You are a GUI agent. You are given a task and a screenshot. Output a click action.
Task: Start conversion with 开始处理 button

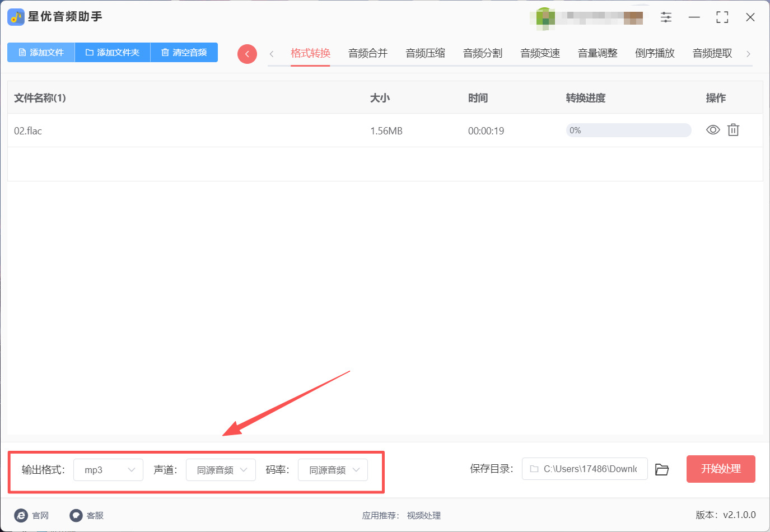pyautogui.click(x=721, y=469)
